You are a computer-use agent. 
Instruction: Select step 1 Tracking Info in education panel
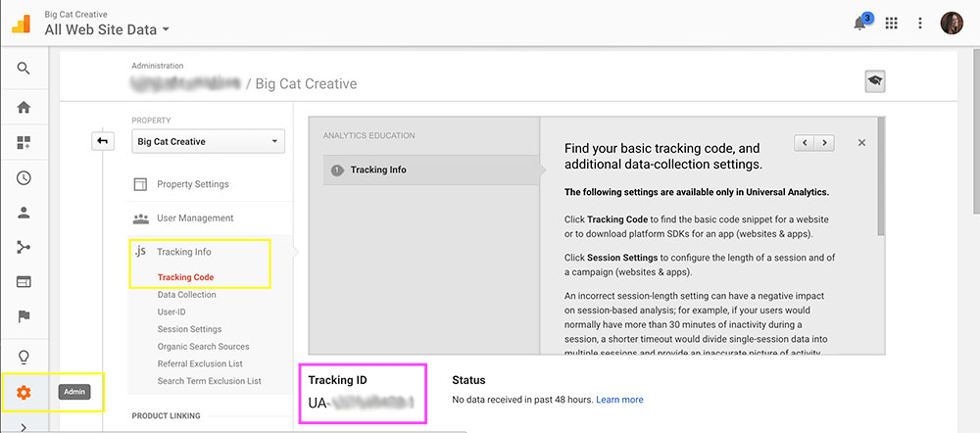[x=431, y=169]
